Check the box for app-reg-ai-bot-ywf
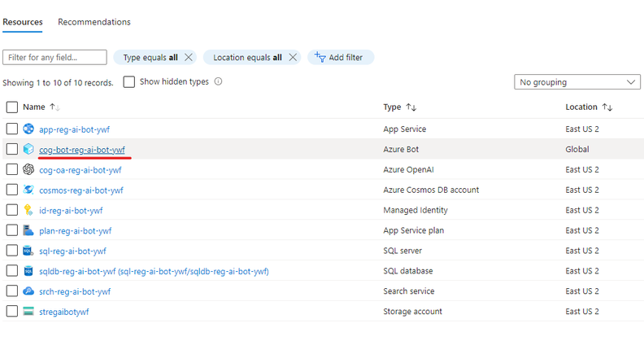Screen dimensions: 644x341 [x=12, y=129]
